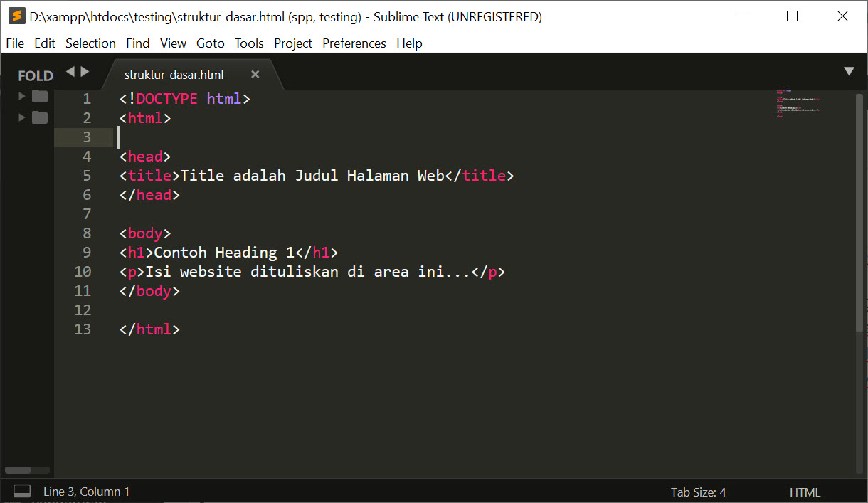Viewport: 868px width, 503px height.
Task: Open the Help menu
Action: coord(409,43)
